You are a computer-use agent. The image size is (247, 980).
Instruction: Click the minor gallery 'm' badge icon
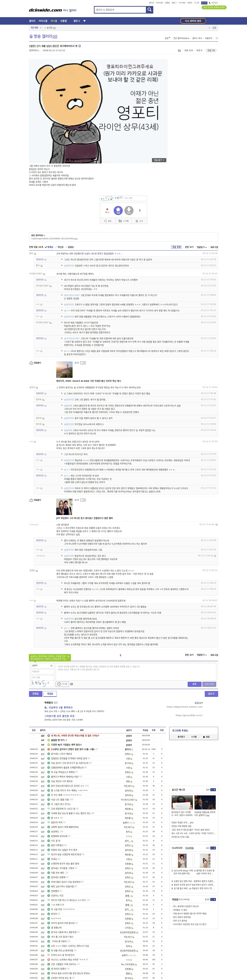click(55, 37)
